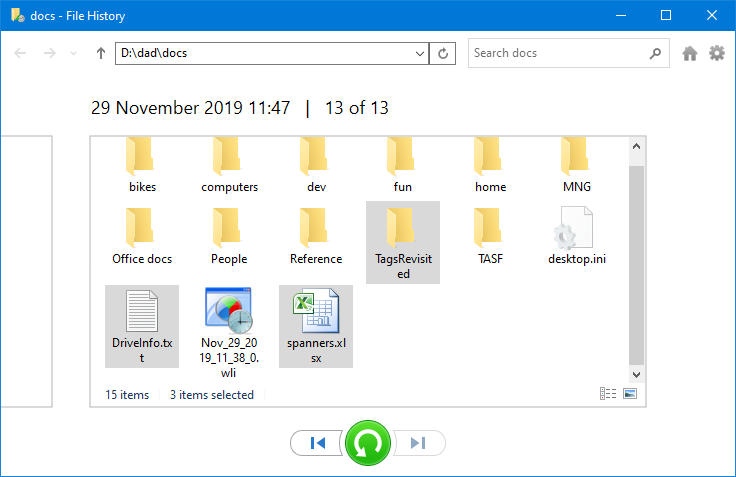Switch to details view layout
Image resolution: width=736 pixels, height=477 pixels.
pyautogui.click(x=607, y=394)
